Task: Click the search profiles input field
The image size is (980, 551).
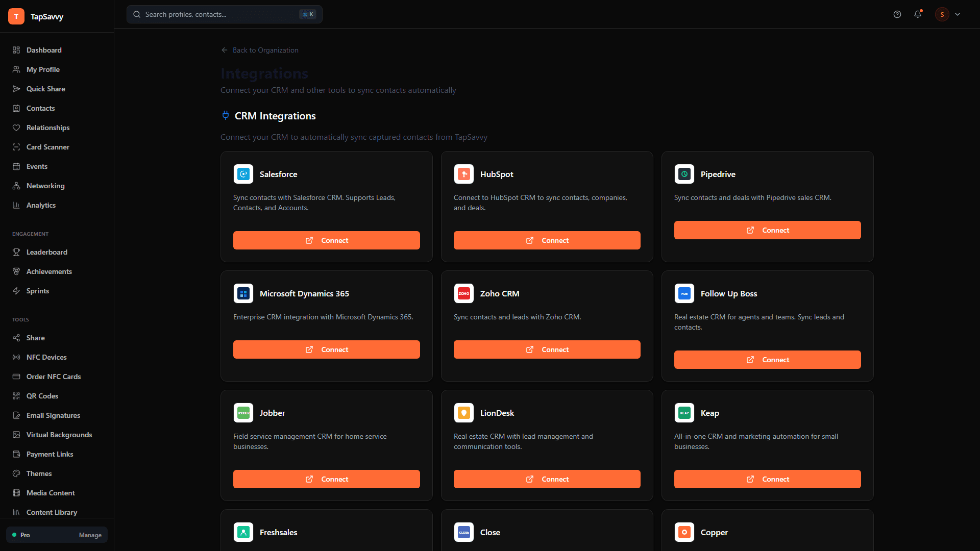Action: 224,14
